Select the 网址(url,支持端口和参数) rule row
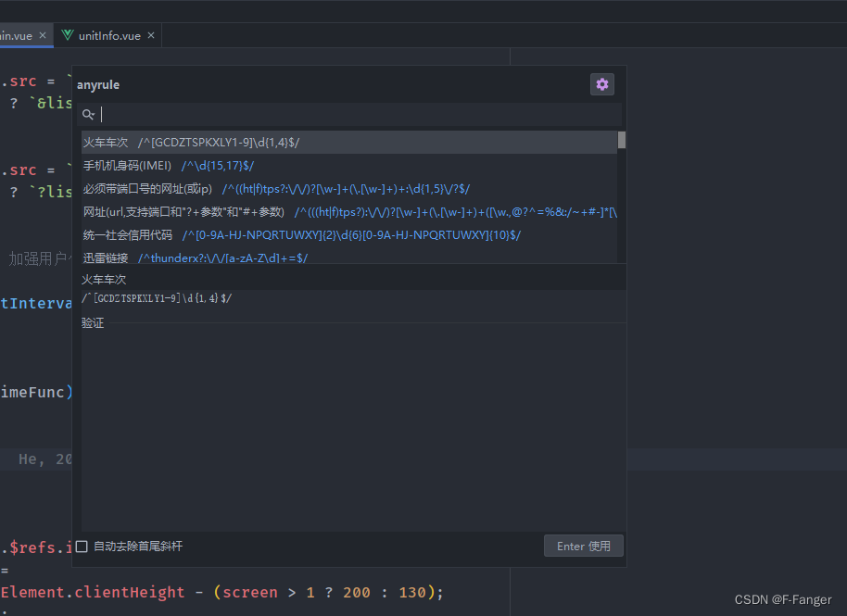 [349, 212]
